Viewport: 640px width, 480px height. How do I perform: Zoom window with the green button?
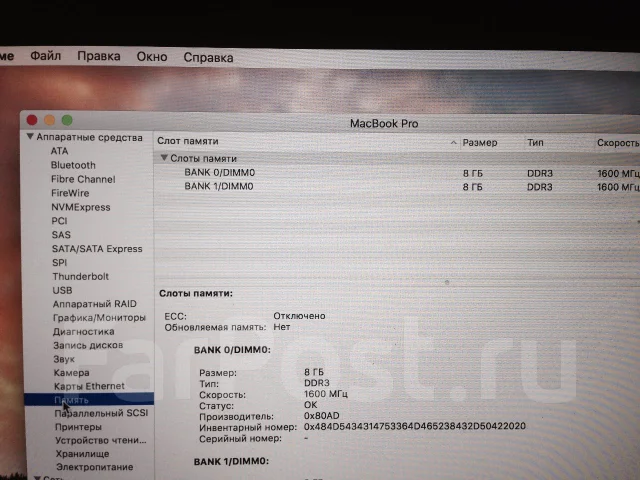point(67,120)
